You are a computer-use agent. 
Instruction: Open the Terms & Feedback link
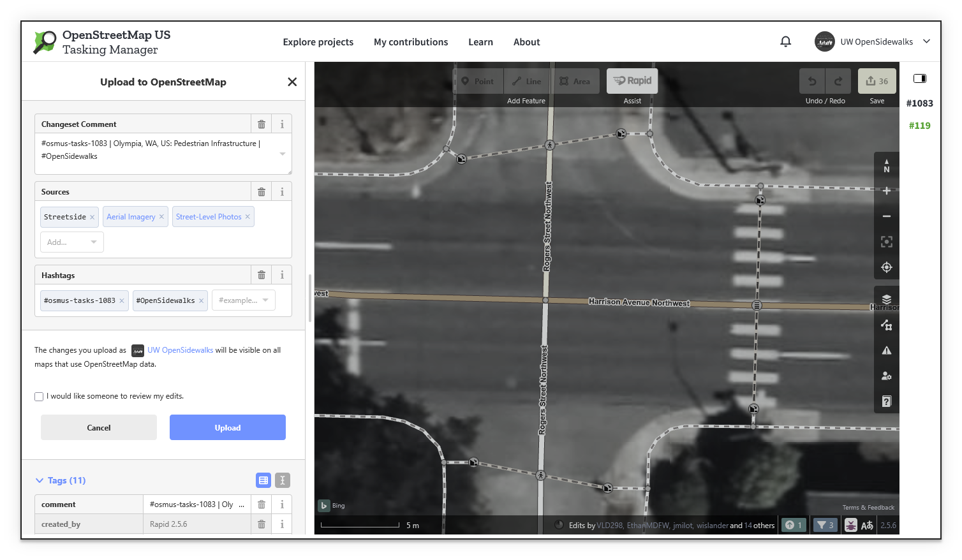868,507
